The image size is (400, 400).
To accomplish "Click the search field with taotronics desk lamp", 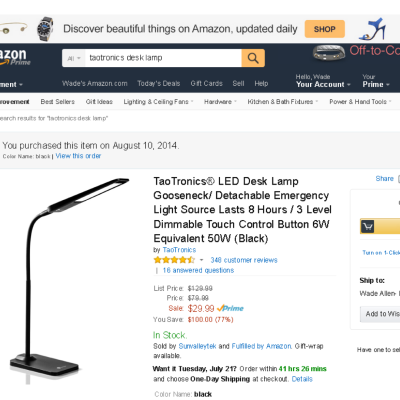I will 163,58.
